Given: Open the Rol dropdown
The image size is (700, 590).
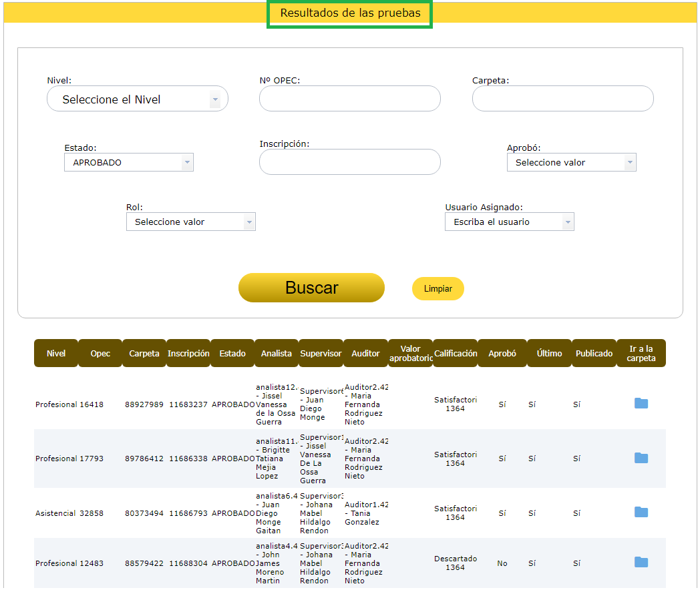Looking at the screenshot, I should click(x=190, y=222).
